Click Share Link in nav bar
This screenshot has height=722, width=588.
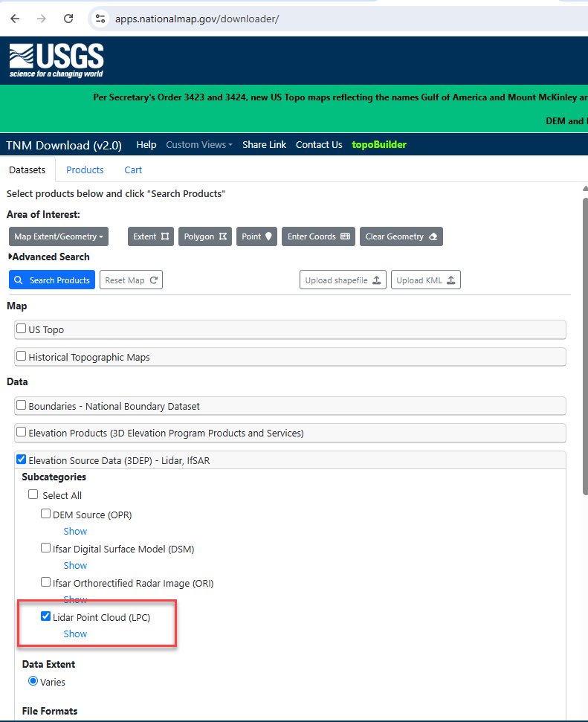point(265,144)
